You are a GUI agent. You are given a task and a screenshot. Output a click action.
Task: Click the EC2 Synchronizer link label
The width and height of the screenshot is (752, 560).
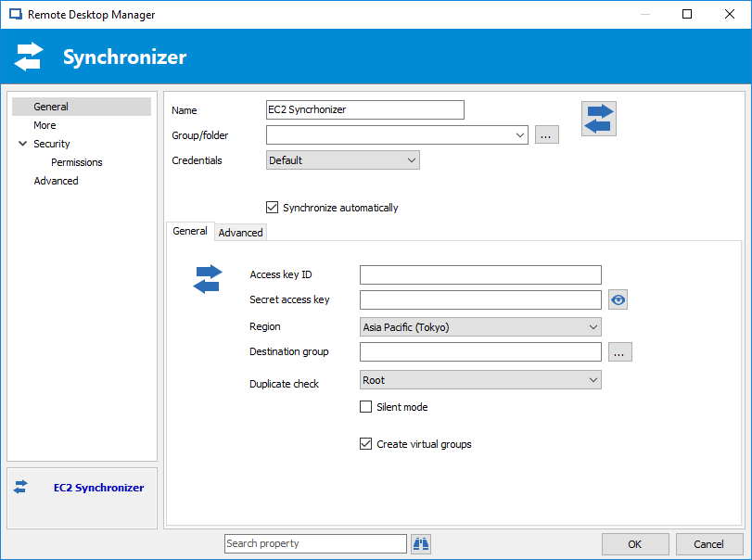99,488
